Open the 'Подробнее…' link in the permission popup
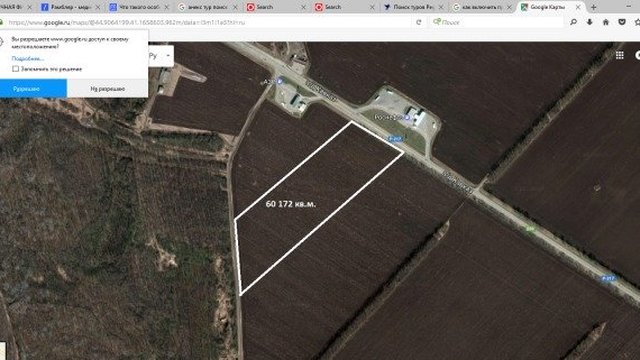The width and height of the screenshot is (640, 360). point(28,58)
